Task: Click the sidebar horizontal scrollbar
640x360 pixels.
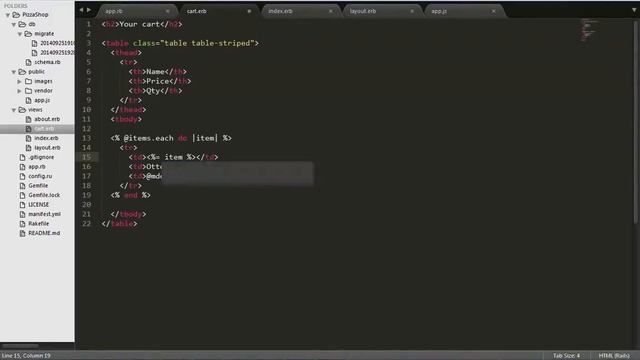Action: (x=21, y=346)
